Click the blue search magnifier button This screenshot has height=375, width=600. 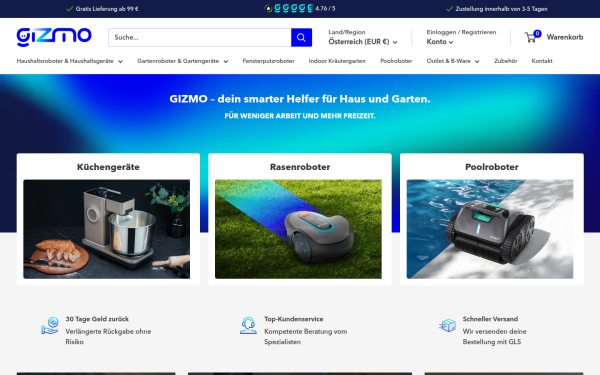[301, 38]
